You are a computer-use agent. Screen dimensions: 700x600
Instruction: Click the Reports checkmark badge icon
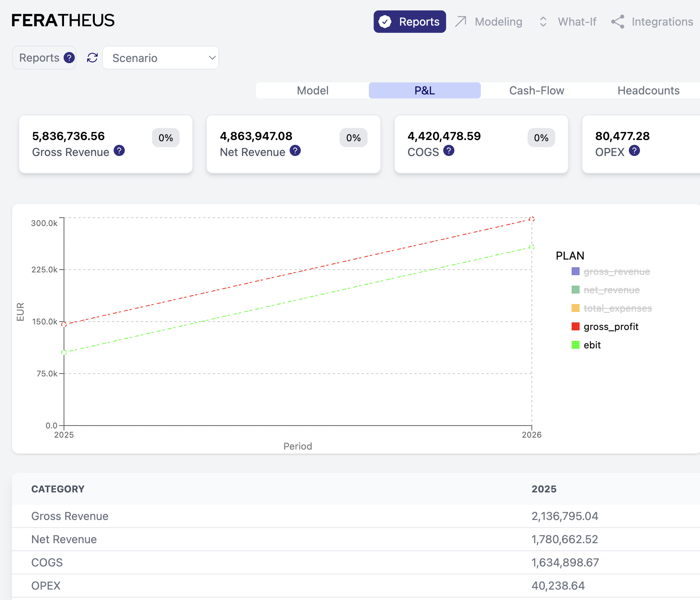385,22
